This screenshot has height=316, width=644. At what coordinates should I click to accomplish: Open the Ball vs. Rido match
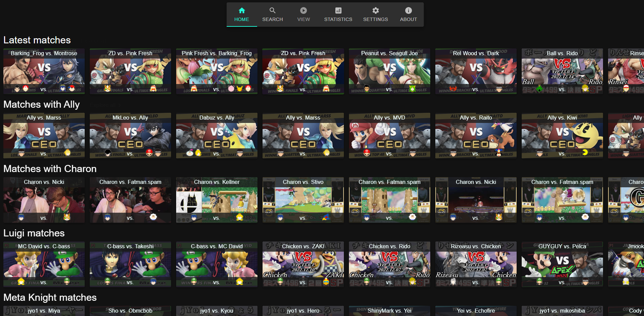point(562,71)
